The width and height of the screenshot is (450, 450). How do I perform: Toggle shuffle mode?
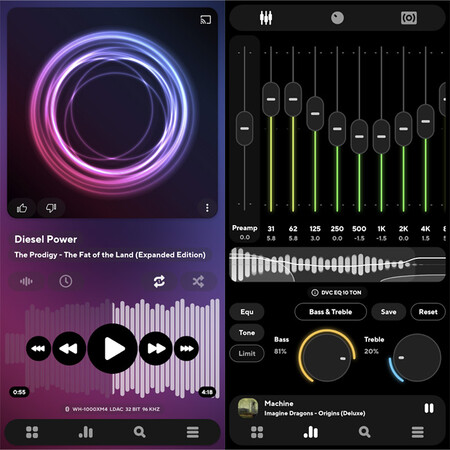[198, 282]
